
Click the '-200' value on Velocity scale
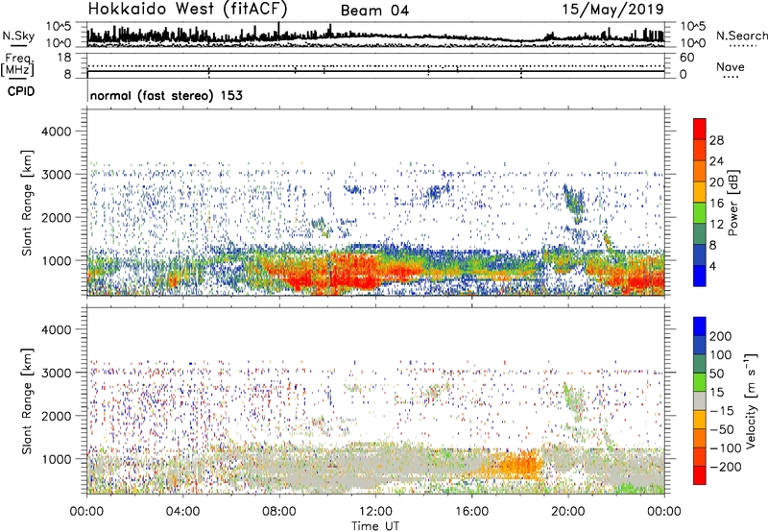click(x=725, y=467)
